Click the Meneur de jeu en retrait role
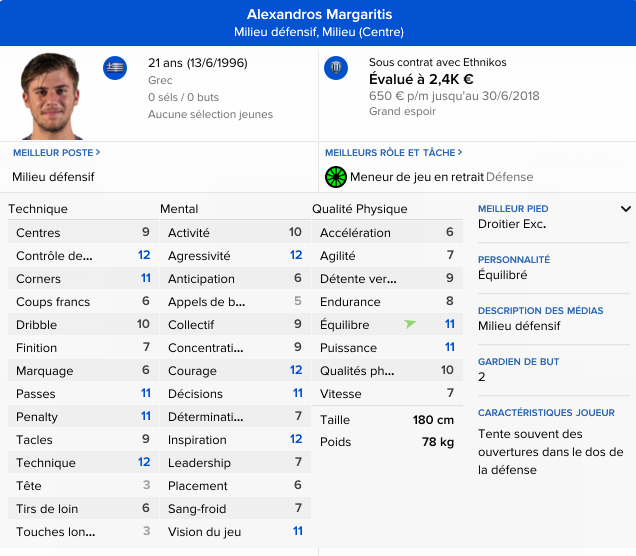 pos(416,177)
